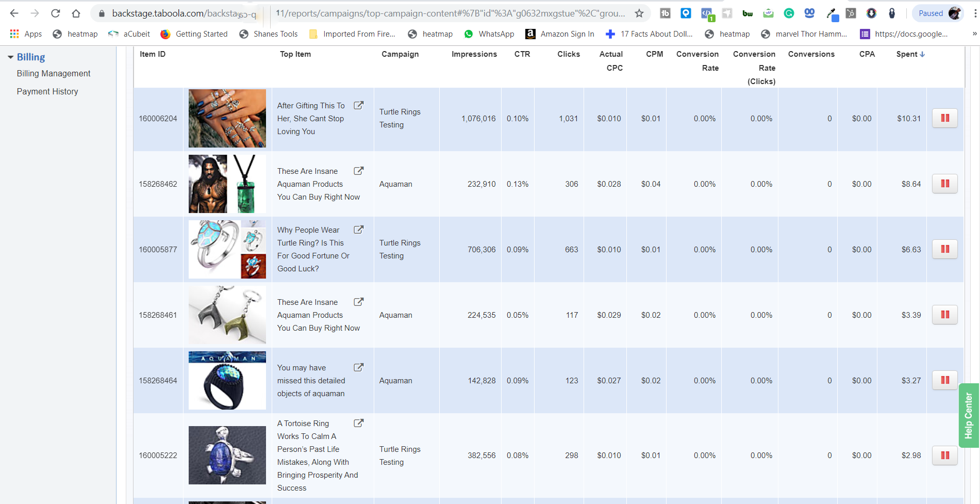Open the Imported From Fire... bookmark folder
Screen dimensions: 980x504
(x=352, y=34)
